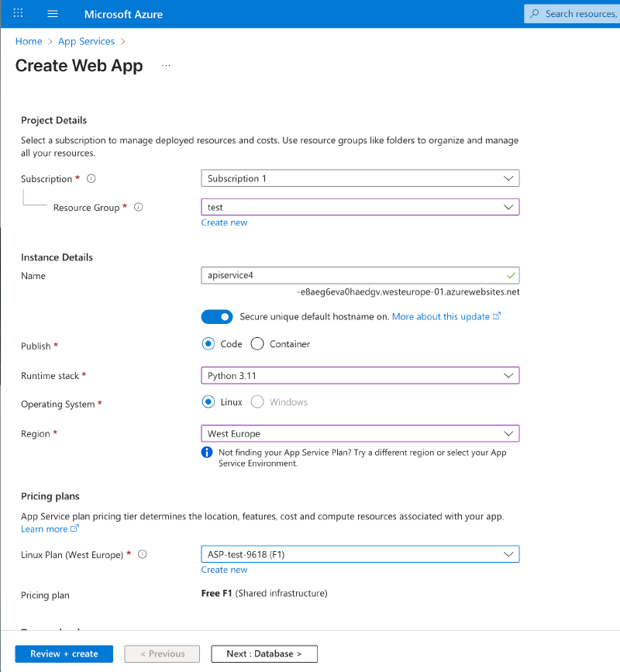Click the Free F1 pricing plan text
The width and height of the screenshot is (620, 672).
(264, 593)
